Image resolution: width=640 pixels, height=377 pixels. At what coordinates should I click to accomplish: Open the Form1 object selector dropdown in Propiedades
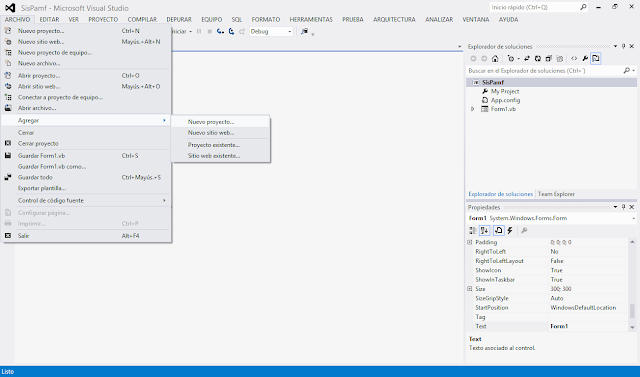click(x=633, y=218)
